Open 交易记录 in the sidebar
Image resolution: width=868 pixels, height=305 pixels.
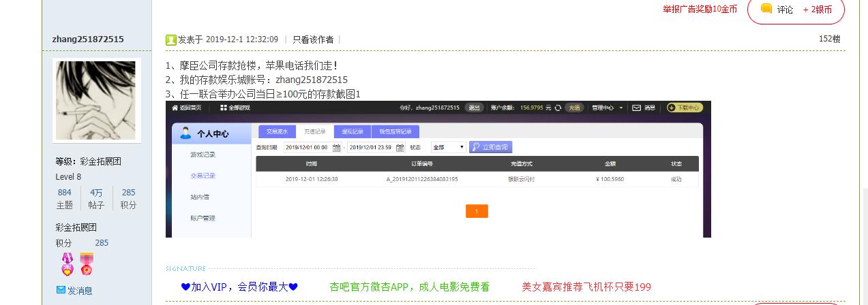point(203,176)
